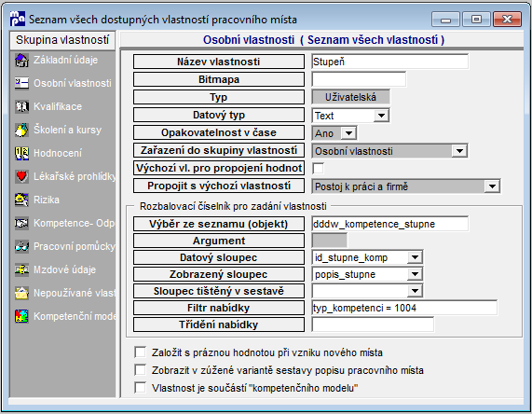Check Zobrazit v zúžené variantě sestavy
Screen dimensions: 532x414
140,370
